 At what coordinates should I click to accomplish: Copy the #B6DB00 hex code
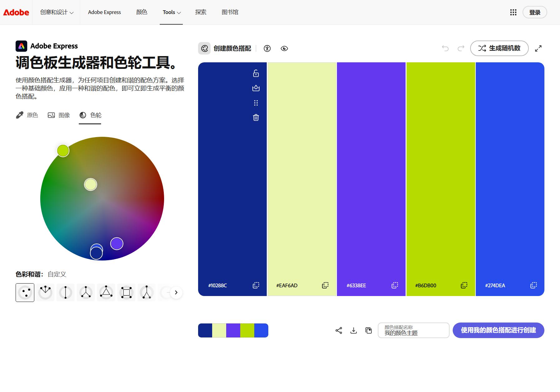pyautogui.click(x=464, y=285)
